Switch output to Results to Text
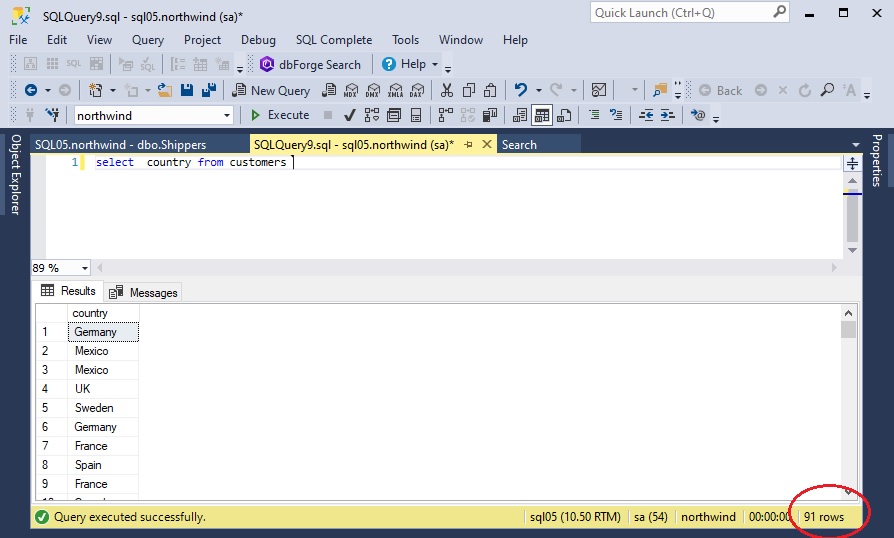The width and height of the screenshot is (894, 538). point(519,116)
